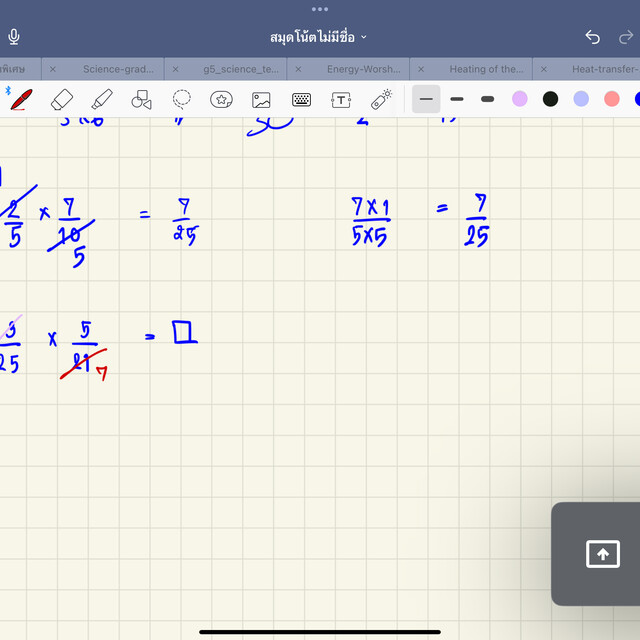Tap the three-dot multitasking indicator

click(x=320, y=9)
